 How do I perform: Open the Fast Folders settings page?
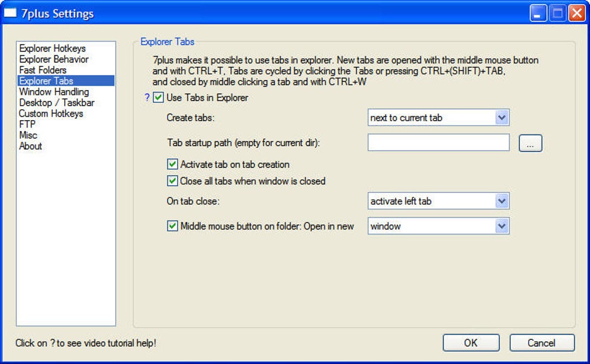click(66, 70)
